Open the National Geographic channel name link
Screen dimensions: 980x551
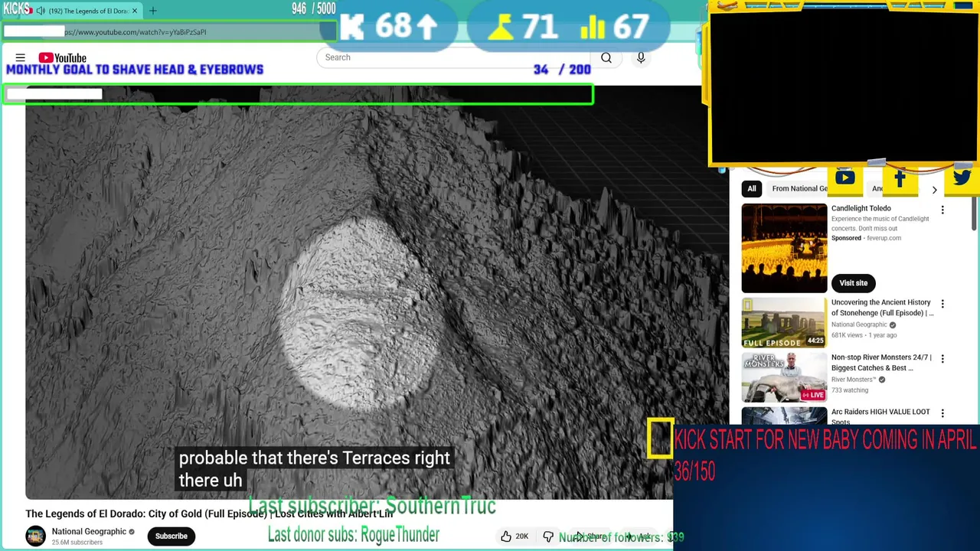89,531
